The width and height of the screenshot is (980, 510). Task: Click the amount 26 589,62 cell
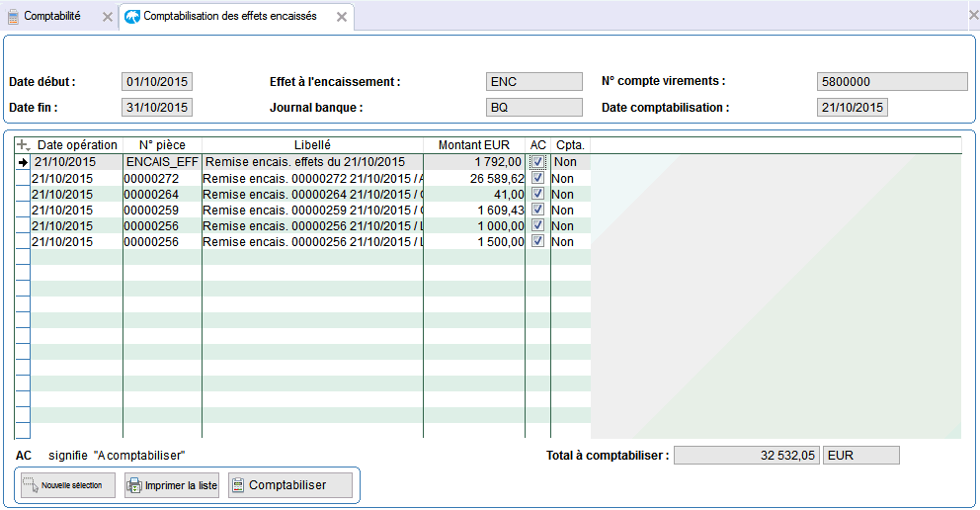(474, 179)
